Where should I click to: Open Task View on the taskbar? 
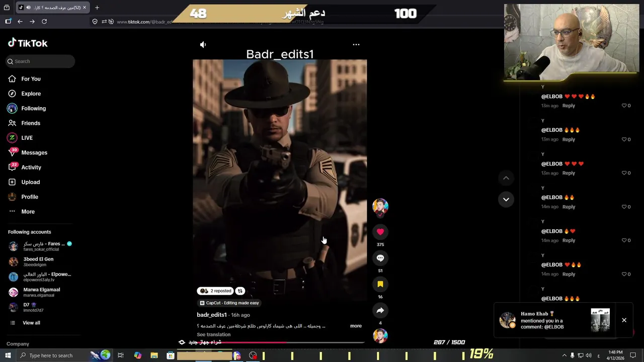tap(121, 355)
